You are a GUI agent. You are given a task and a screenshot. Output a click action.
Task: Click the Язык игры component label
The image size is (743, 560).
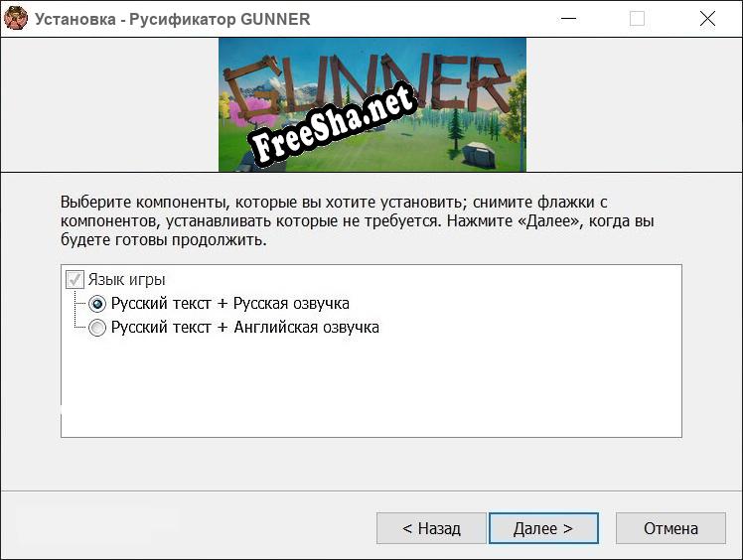pos(126,280)
